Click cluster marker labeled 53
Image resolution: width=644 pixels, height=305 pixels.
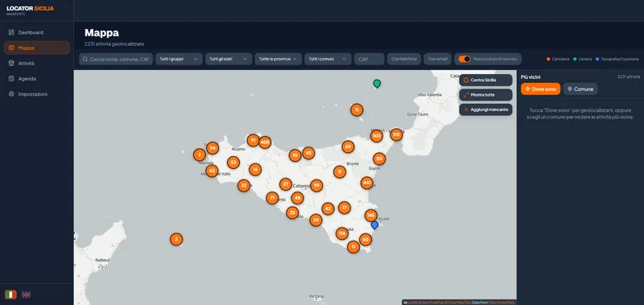[x=233, y=163]
